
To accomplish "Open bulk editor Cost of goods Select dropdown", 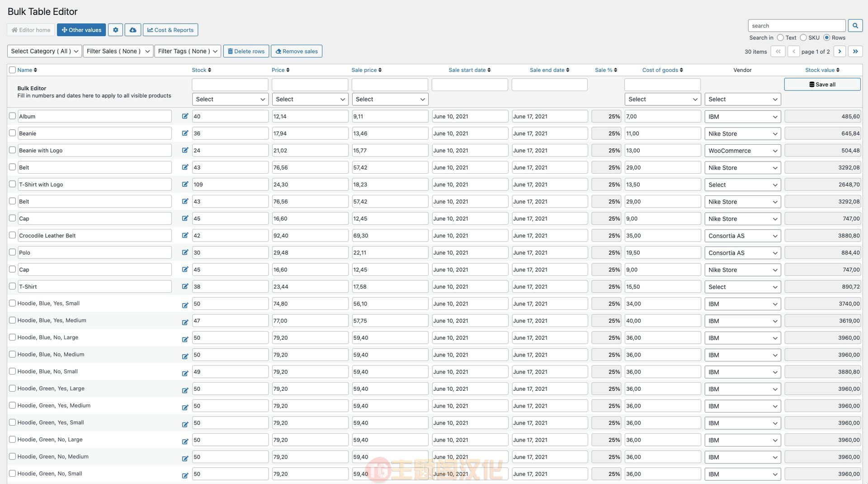I will coord(663,99).
